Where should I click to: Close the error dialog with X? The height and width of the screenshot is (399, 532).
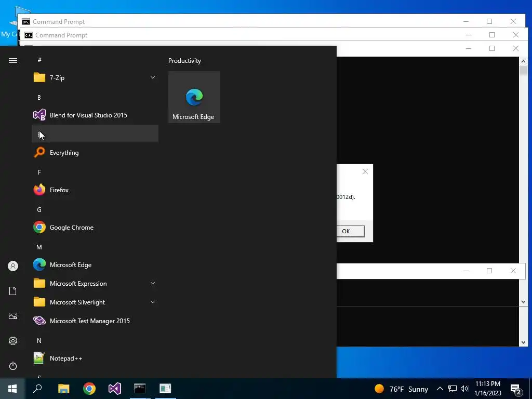[365, 171]
